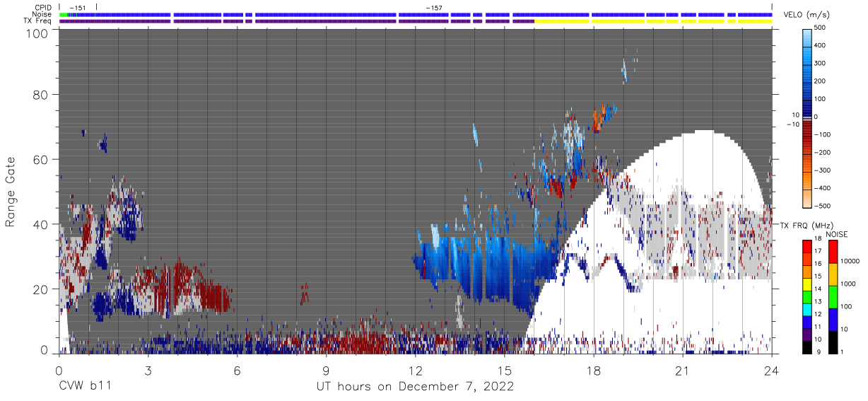Viewport: 868px width, 401px height.
Task: Click the '12' hour tick label on x-axis
Action: click(x=415, y=370)
